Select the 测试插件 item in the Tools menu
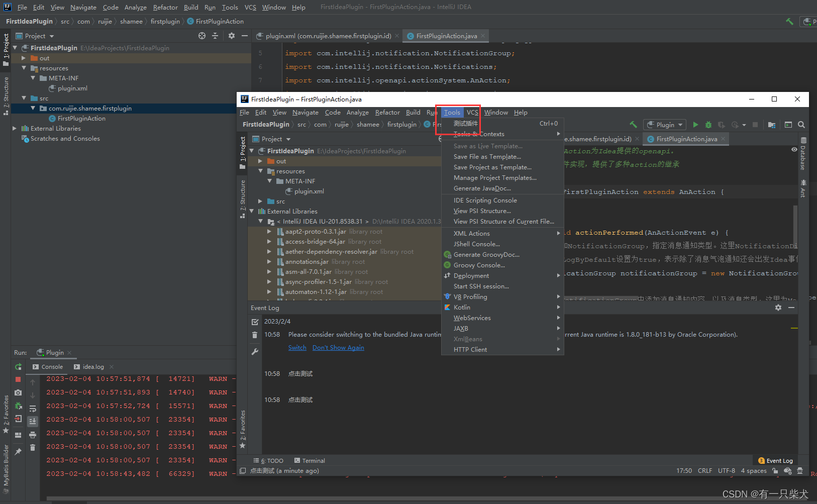The width and height of the screenshot is (817, 504). [502, 123]
